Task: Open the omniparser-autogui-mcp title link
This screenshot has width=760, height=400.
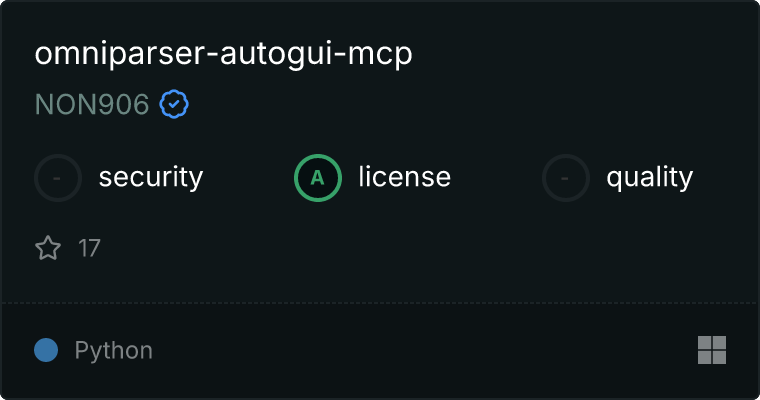Action: (x=223, y=54)
